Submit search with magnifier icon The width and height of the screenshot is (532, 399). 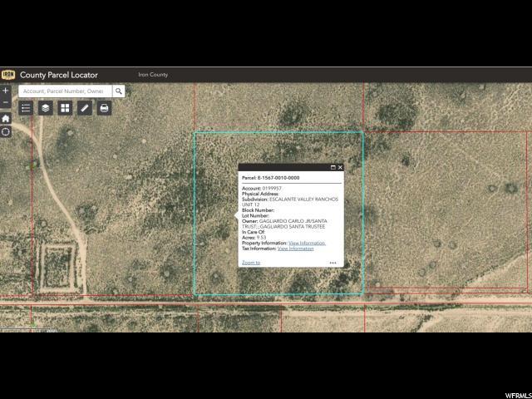(118, 91)
